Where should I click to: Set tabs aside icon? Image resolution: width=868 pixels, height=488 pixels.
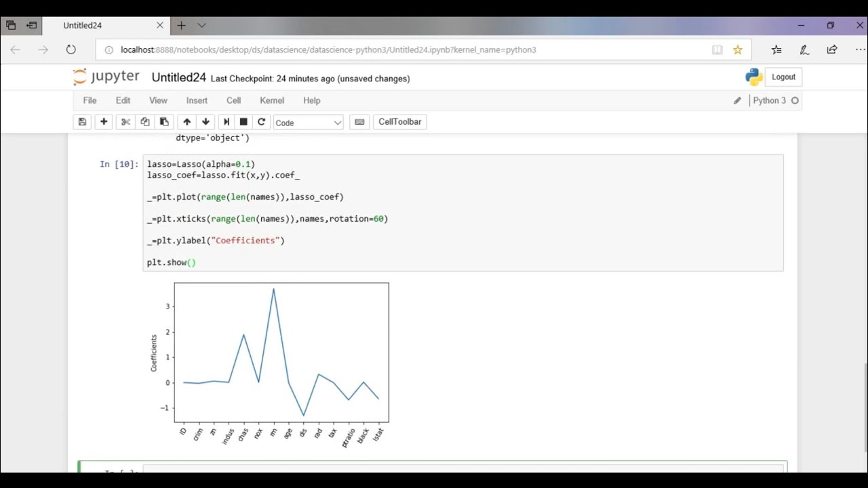(32, 25)
